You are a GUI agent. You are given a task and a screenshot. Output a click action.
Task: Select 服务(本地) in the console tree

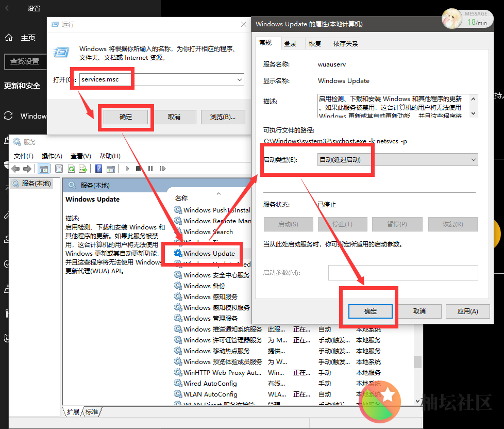pyautogui.click(x=31, y=184)
